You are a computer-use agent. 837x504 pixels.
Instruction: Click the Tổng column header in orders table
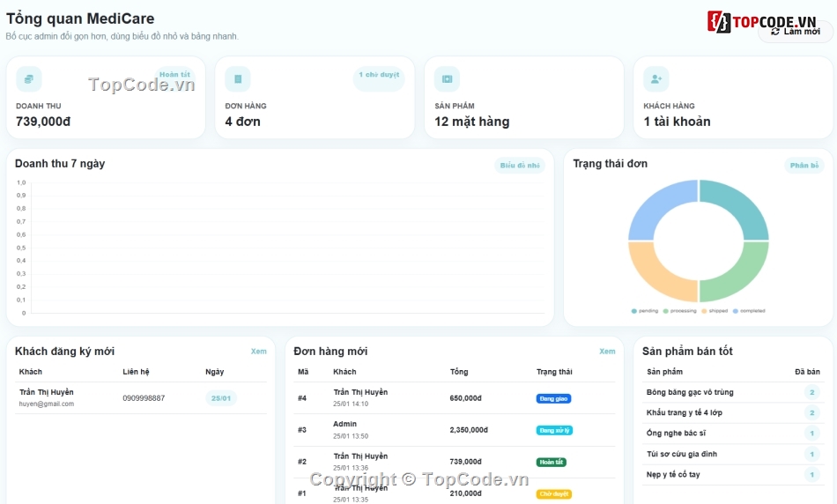pyautogui.click(x=459, y=372)
